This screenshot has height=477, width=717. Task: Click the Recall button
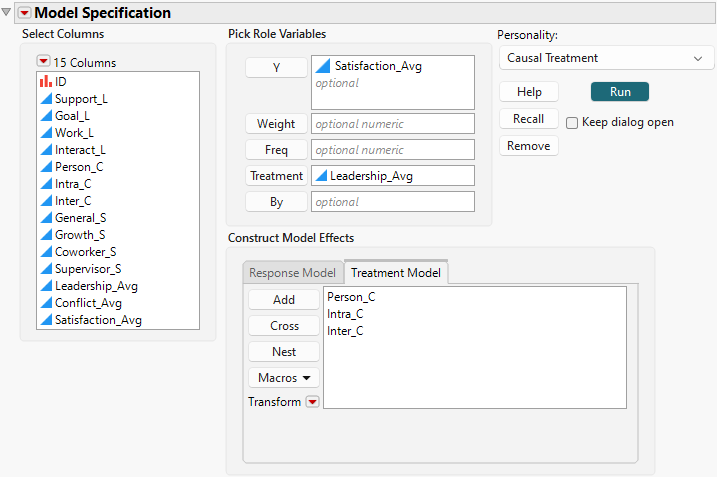pos(529,119)
